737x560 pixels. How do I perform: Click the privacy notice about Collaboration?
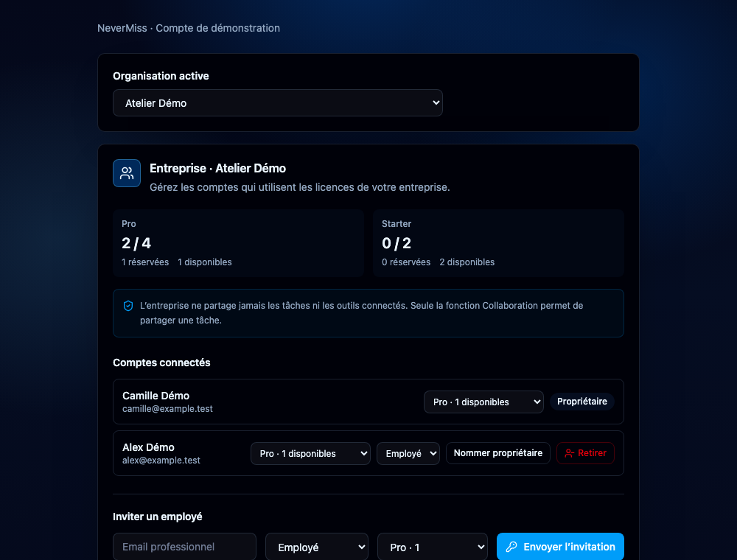368,313
